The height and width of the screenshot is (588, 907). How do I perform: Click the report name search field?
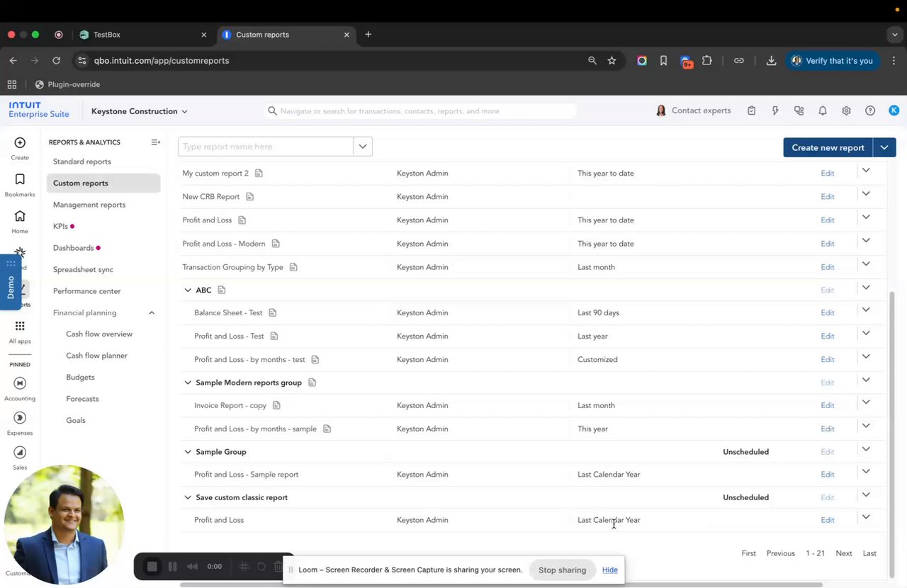266,147
